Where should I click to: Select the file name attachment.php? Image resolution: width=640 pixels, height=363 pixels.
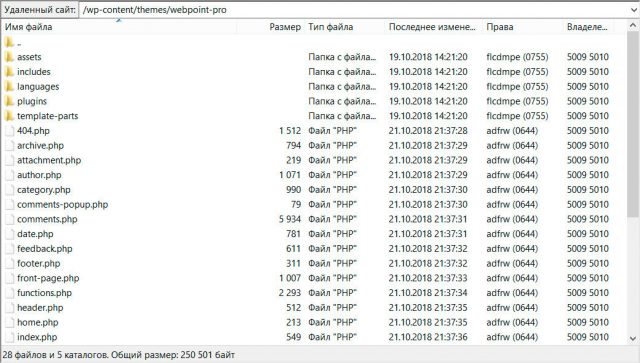coord(49,160)
